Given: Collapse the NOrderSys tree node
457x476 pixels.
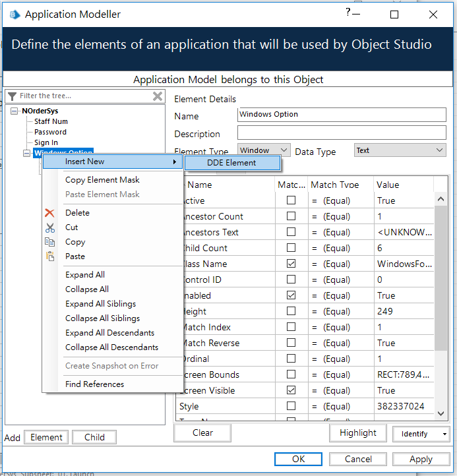Looking at the screenshot, I should coord(14,111).
